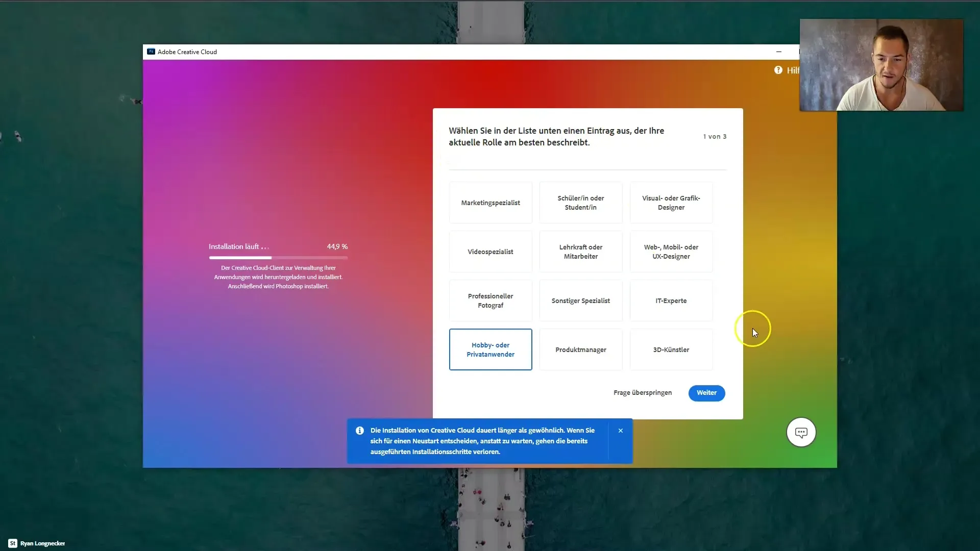Click the 'Installation läuft' status text
Image resolution: width=980 pixels, height=551 pixels.
pos(238,246)
